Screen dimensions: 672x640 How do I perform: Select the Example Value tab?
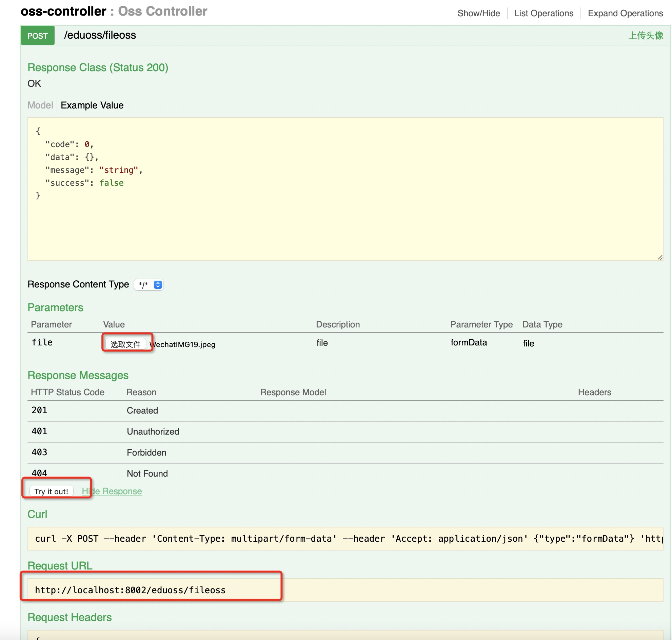(92, 105)
